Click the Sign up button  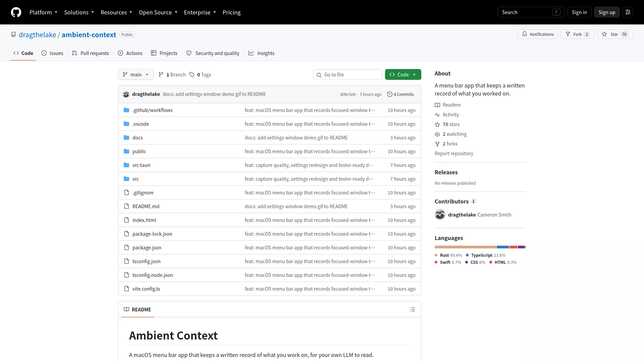[607, 12]
